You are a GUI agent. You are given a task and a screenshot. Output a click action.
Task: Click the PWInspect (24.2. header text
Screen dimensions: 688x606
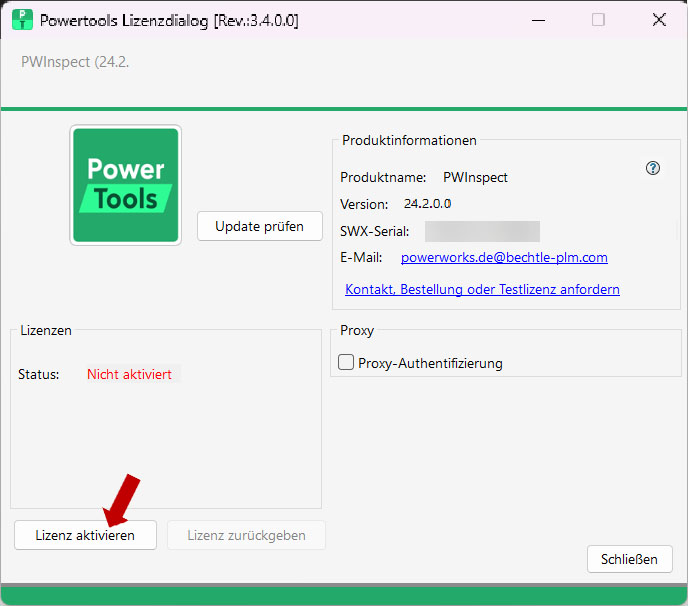(x=75, y=62)
